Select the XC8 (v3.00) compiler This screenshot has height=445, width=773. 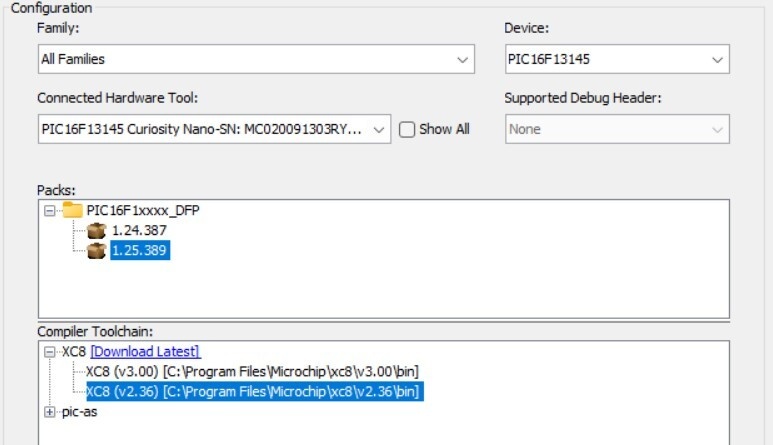click(x=252, y=372)
